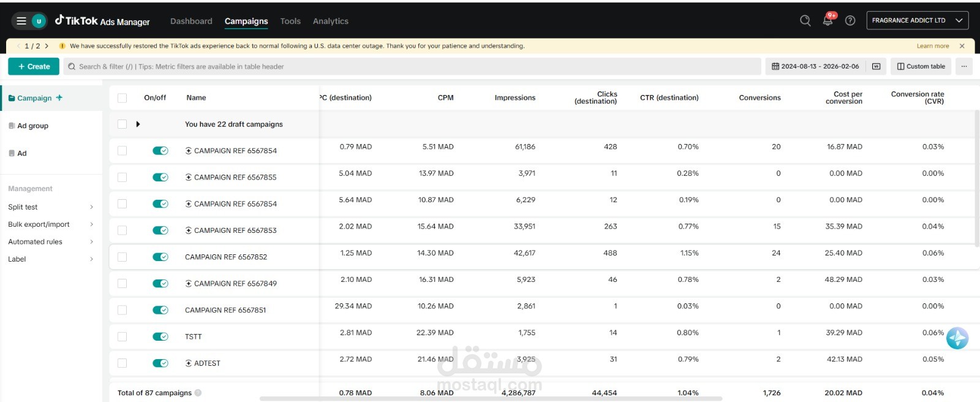Click the Cost per conversion column header
The height and width of the screenshot is (402, 980).
[x=844, y=97]
